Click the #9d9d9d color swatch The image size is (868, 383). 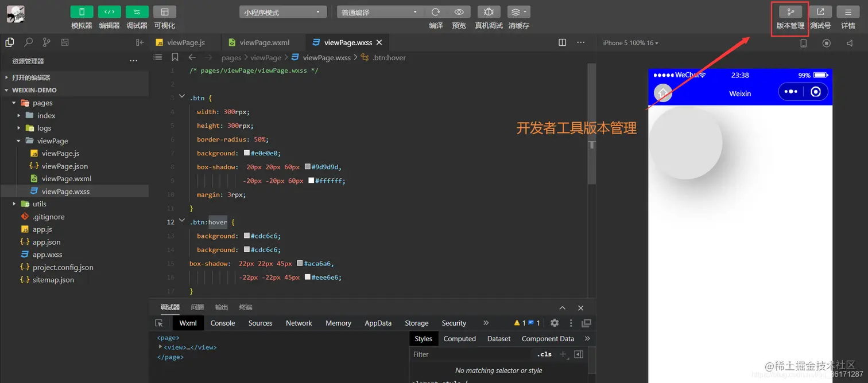(x=308, y=167)
